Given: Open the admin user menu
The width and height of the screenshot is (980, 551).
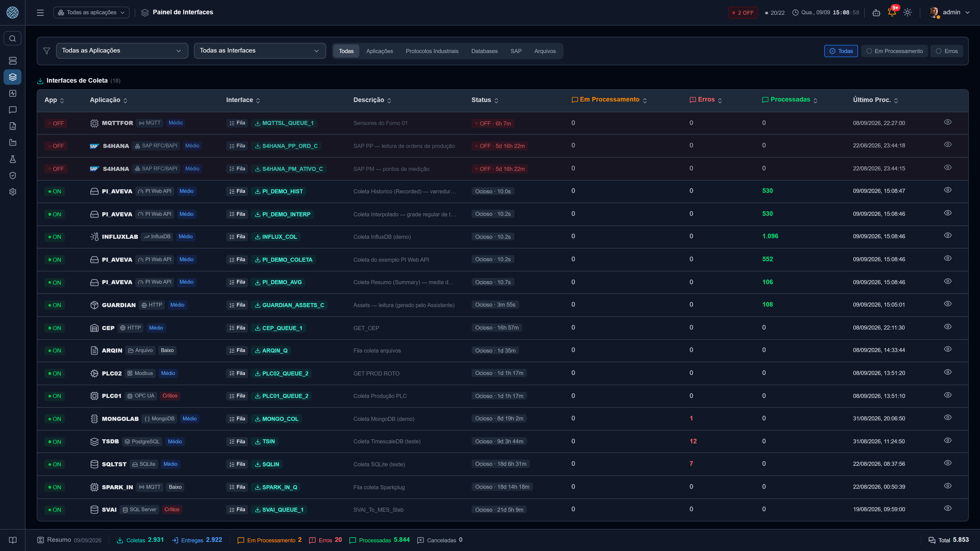Looking at the screenshot, I should coord(950,12).
